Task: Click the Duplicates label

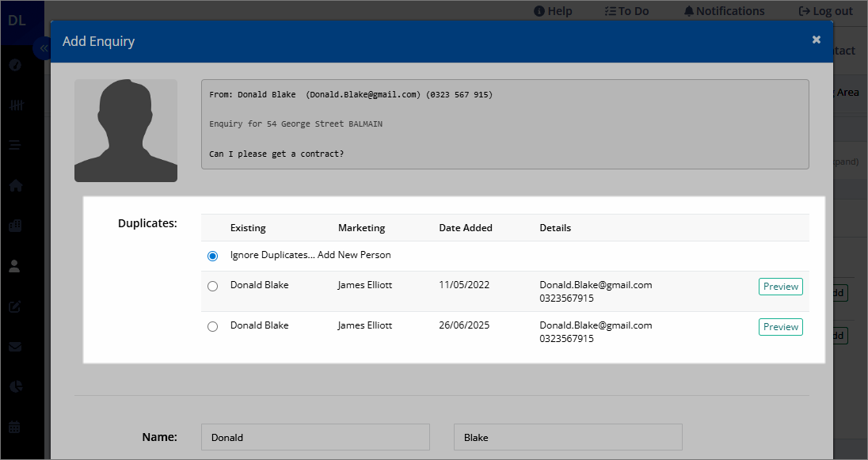Action: [x=147, y=223]
